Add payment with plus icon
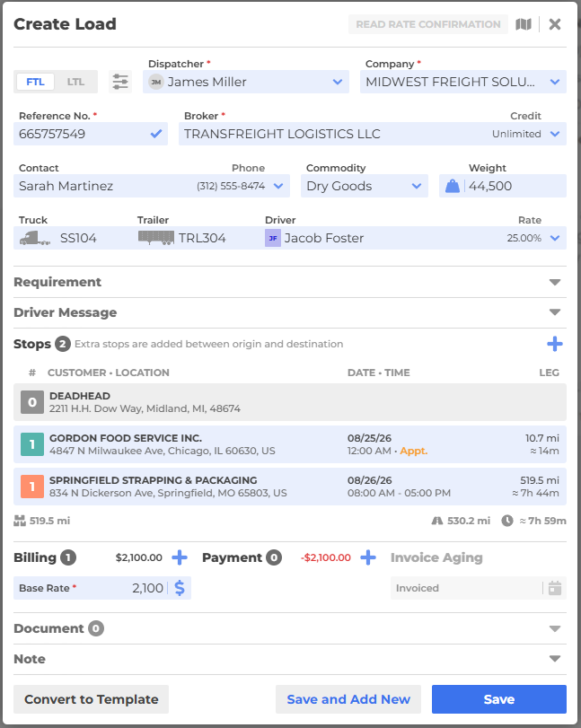Image resolution: width=581 pixels, height=728 pixels. point(368,557)
